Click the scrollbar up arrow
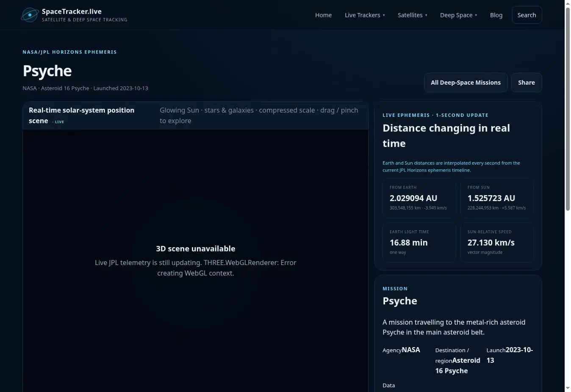 click(x=568, y=3)
